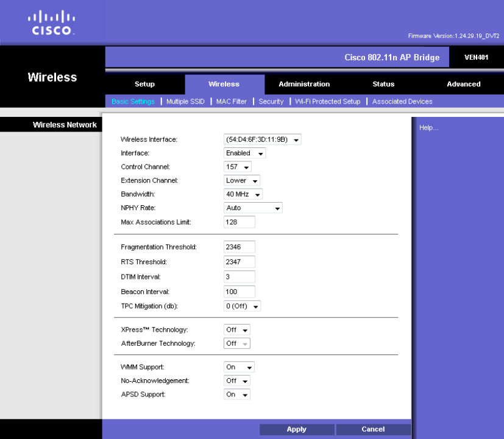Open the Extension Channel dropdown
The image size is (504, 439).
[242, 180]
